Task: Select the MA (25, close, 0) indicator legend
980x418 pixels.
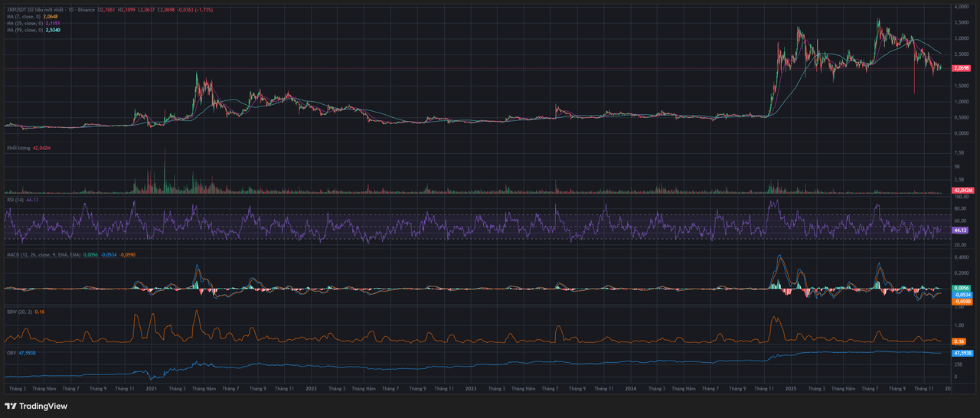Action: pos(24,23)
